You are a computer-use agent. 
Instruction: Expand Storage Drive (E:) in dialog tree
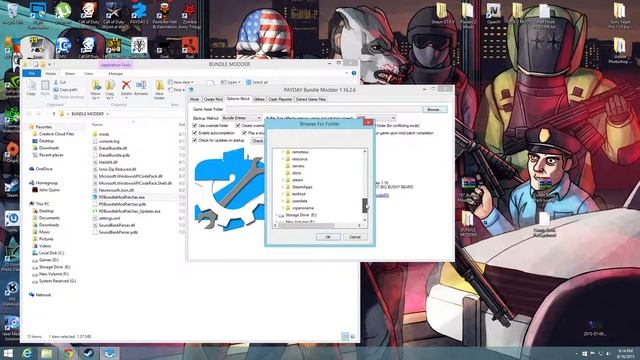tap(276, 215)
